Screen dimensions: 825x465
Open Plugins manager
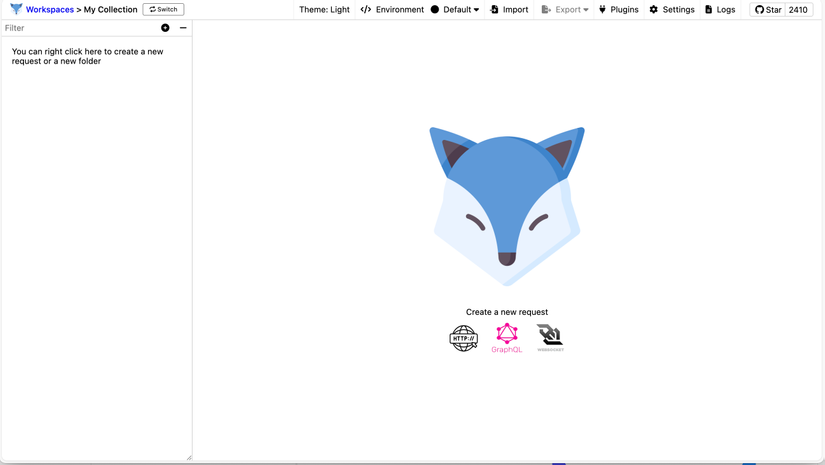619,9
